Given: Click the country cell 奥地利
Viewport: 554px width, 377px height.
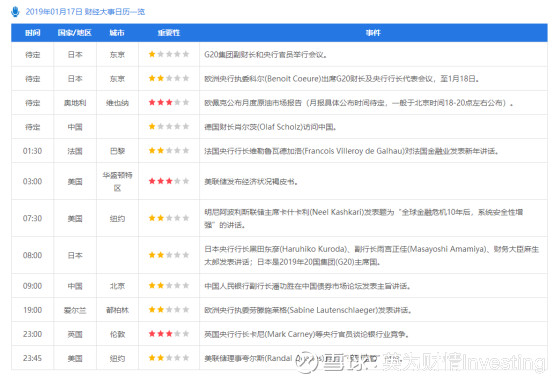Looking at the screenshot, I should coord(75,103).
